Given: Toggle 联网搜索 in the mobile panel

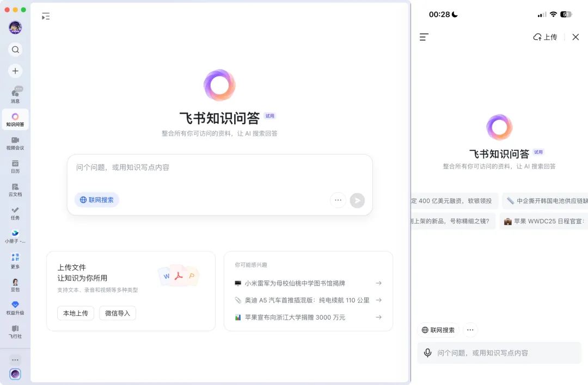Looking at the screenshot, I should click(x=438, y=330).
